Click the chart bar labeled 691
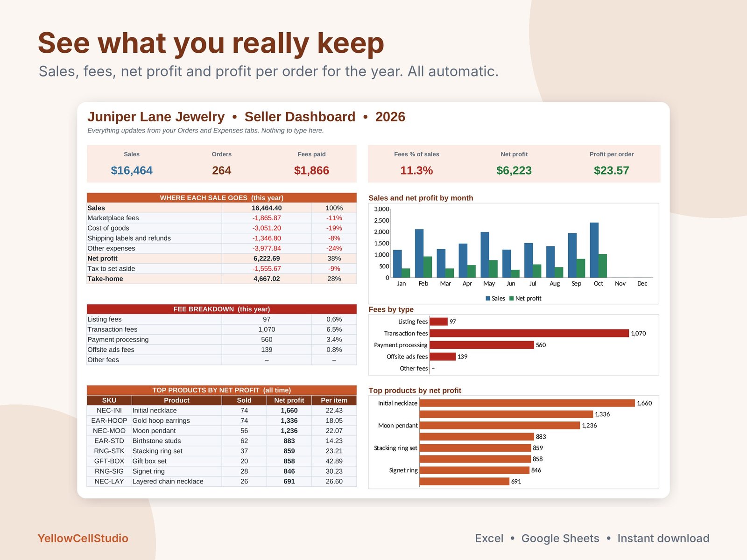Image resolution: width=747 pixels, height=560 pixels. [465, 481]
